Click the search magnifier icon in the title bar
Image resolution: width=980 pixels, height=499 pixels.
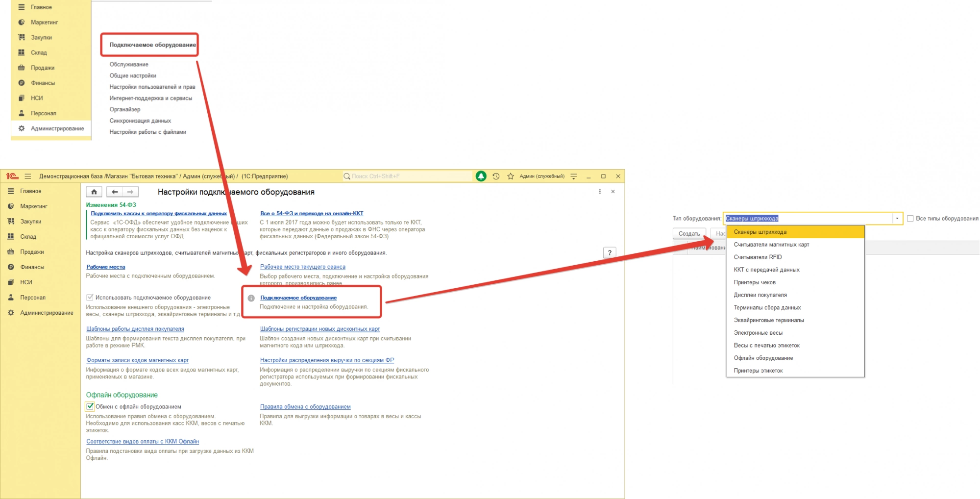347,176
